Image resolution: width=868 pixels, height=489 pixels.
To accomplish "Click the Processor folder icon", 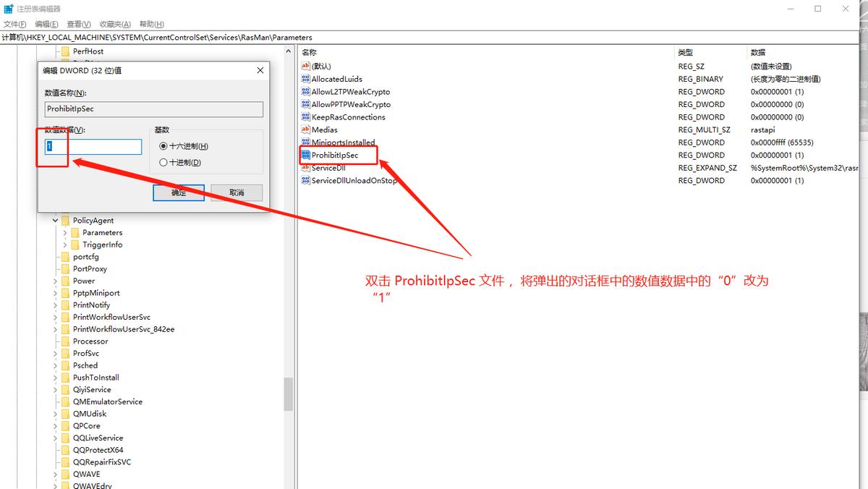I will pos(65,341).
